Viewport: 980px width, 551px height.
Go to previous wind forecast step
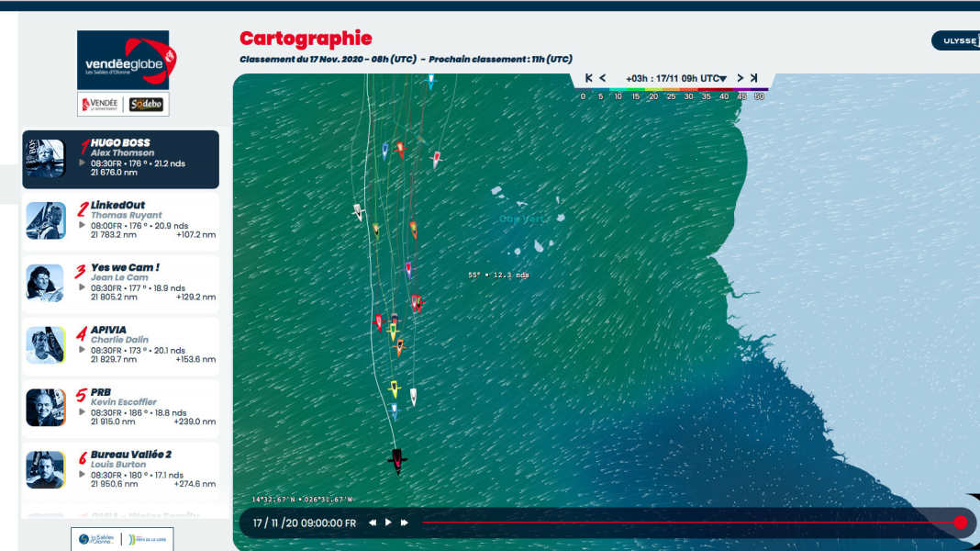(x=603, y=78)
